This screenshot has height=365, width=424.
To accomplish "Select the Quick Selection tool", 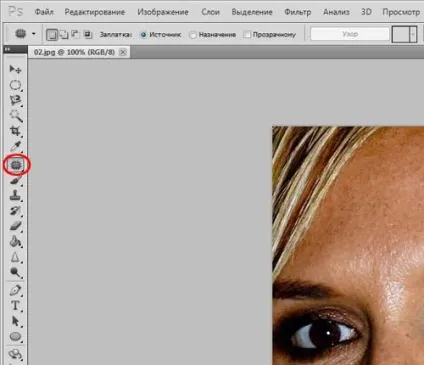I will point(16,116).
